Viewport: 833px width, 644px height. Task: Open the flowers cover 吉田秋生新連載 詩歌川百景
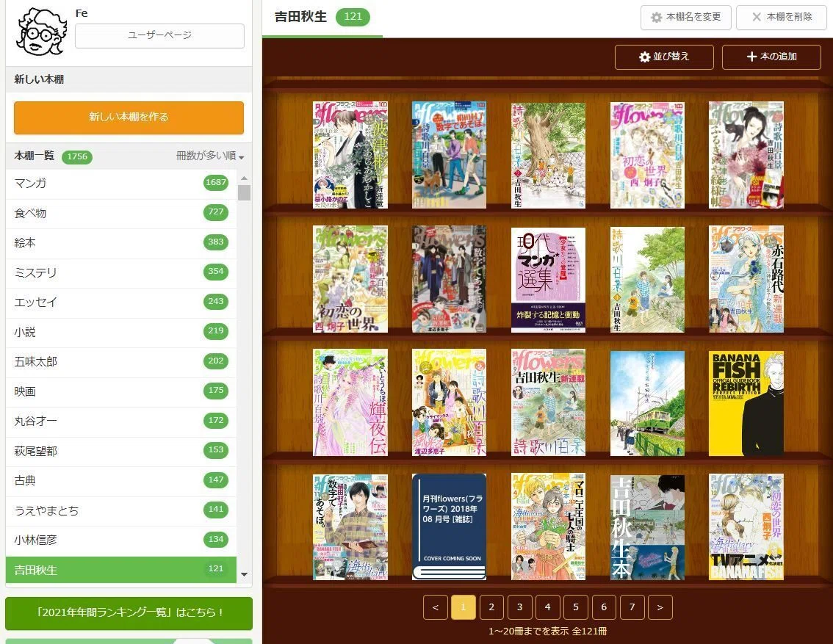click(548, 402)
